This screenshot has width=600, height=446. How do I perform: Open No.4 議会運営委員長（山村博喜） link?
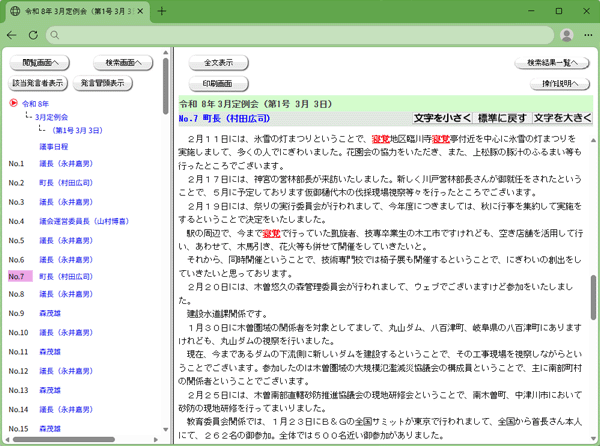coord(84,221)
